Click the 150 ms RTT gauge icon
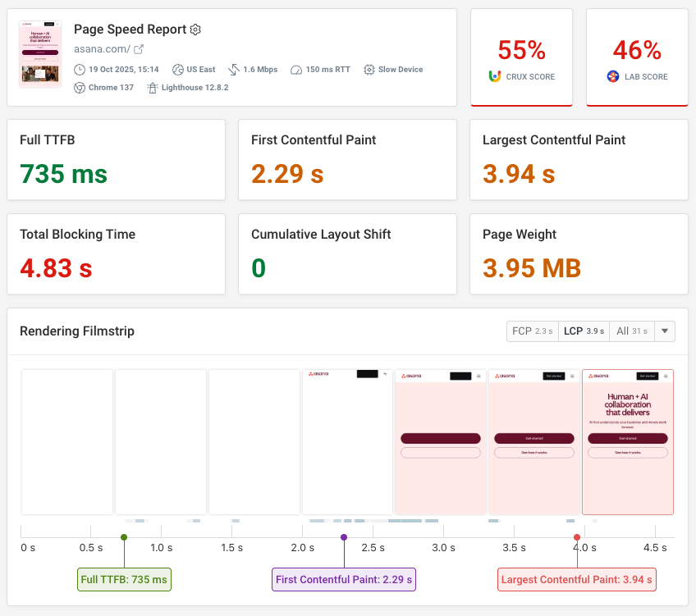The height and width of the screenshot is (616, 696). (297, 70)
